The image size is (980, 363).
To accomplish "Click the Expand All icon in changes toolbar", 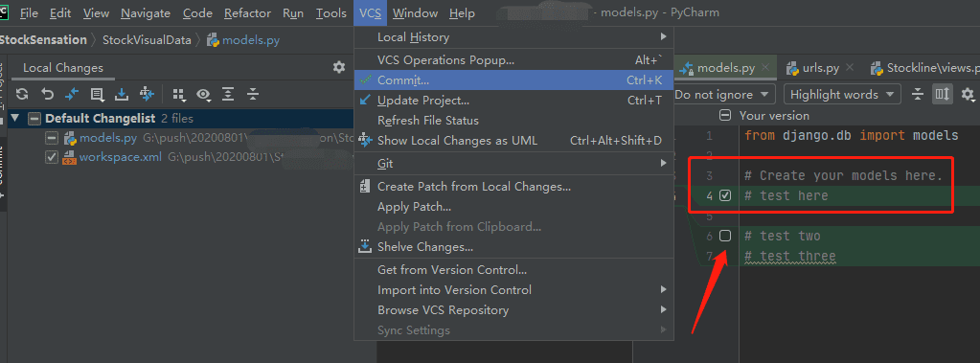I will [228, 95].
